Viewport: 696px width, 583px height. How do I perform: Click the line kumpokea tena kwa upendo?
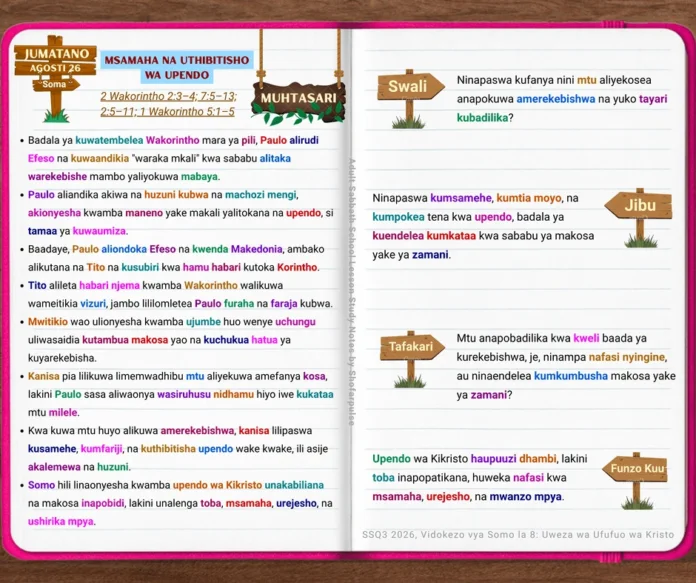click(x=468, y=217)
